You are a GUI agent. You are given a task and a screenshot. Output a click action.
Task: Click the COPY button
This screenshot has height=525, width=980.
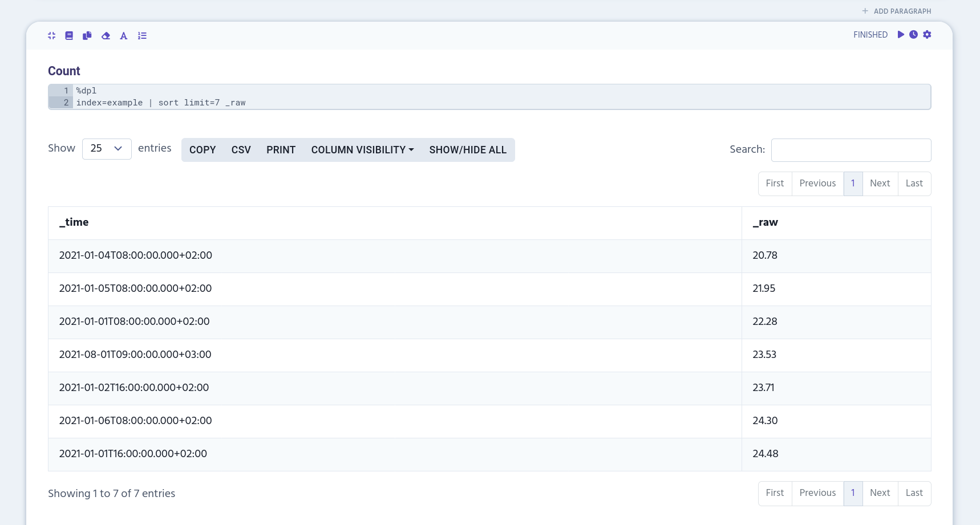(203, 150)
